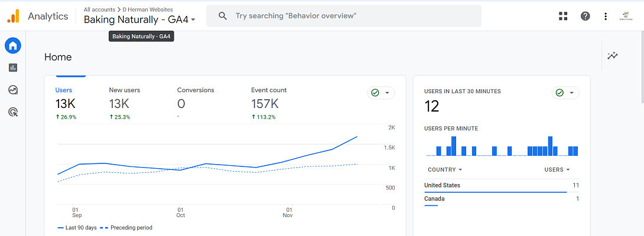This screenshot has height=236, width=644.
Task: Open the Explore icon in sidebar
Action: click(12, 90)
